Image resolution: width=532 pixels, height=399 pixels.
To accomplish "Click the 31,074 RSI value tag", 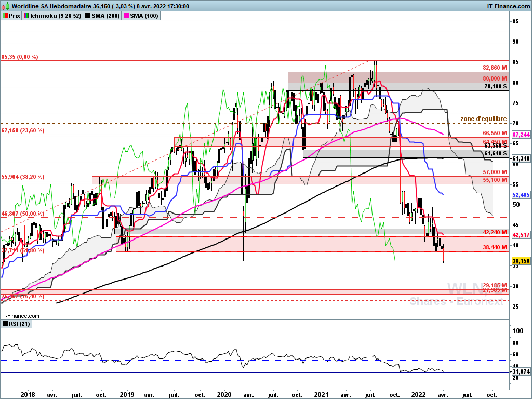I will click(x=521, y=371).
